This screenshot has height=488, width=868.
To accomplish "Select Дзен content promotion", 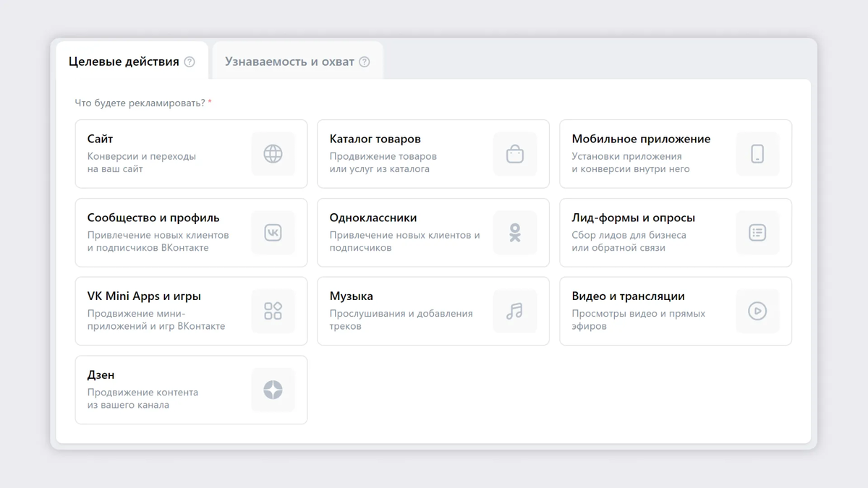I will point(166,390).
